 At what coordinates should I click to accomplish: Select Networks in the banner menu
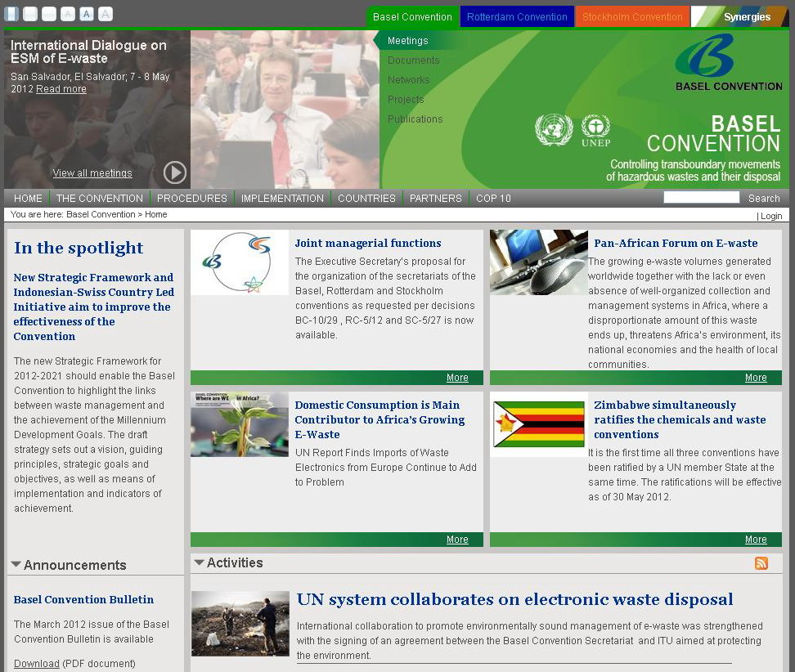click(408, 80)
